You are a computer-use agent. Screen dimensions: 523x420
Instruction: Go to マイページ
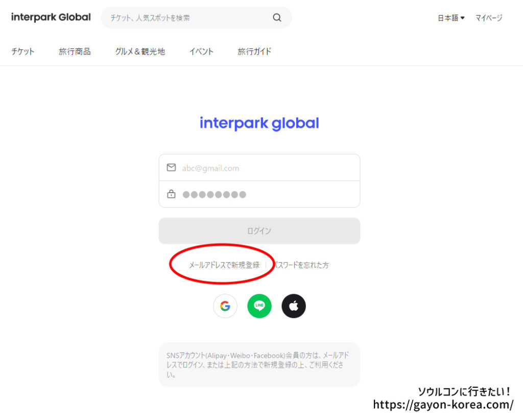pyautogui.click(x=489, y=18)
